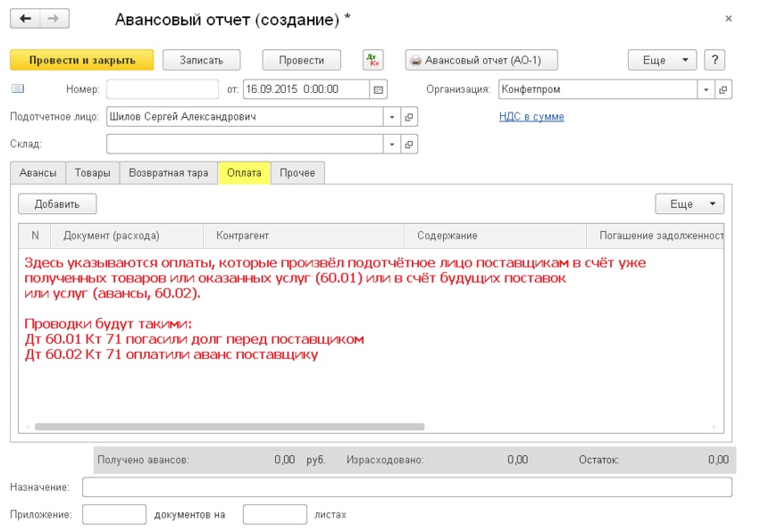The height and width of the screenshot is (532, 778).
Task: Open the table's Еще menu
Action: (x=690, y=204)
